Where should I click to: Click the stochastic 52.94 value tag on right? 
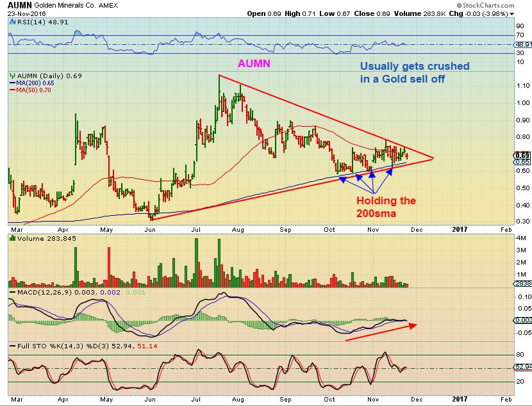[523, 367]
